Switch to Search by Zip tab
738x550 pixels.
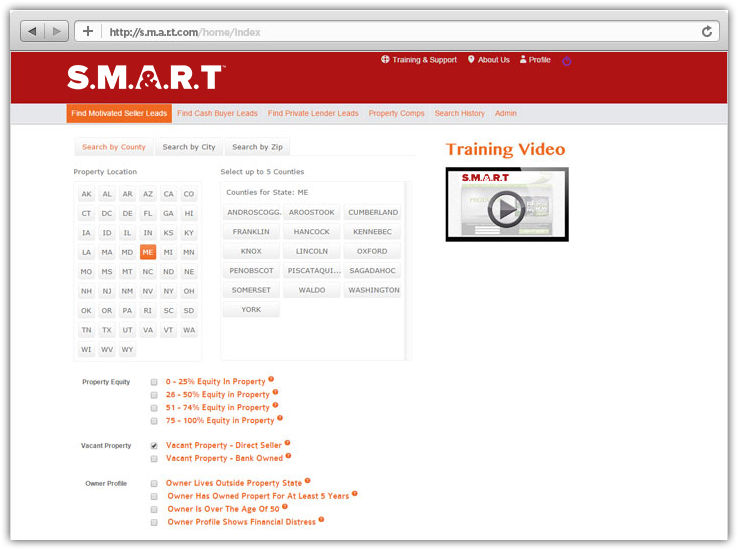pyautogui.click(x=257, y=147)
